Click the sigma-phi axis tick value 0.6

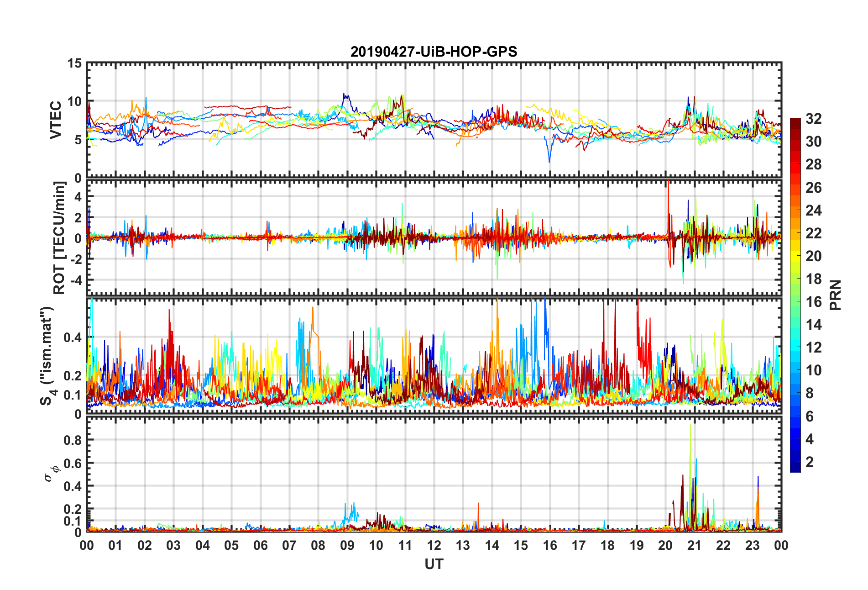click(73, 463)
